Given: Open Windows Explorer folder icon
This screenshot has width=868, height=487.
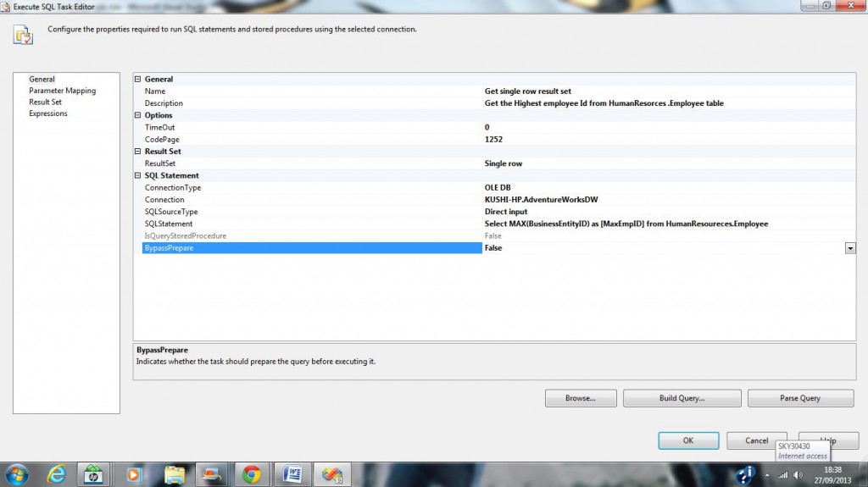Looking at the screenshot, I should click(x=175, y=474).
